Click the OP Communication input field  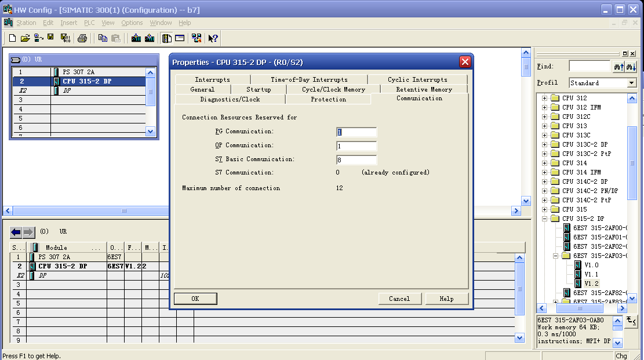(x=356, y=146)
